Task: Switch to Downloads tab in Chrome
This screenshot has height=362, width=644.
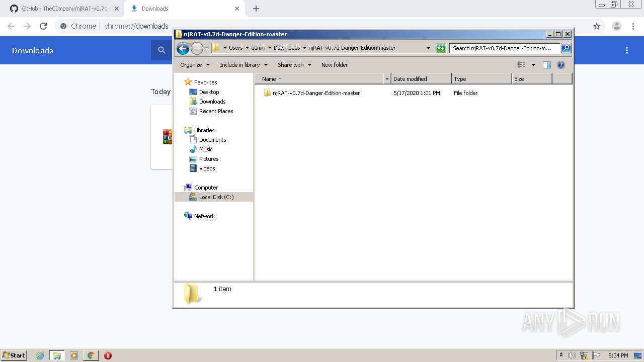Action: coord(184,9)
